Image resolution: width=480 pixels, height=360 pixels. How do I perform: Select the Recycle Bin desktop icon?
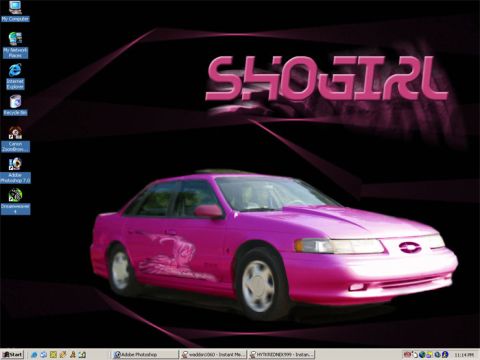click(15, 105)
